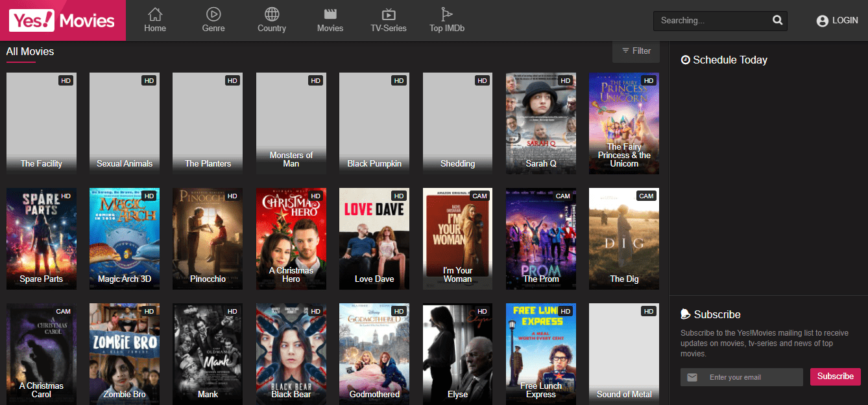Screen dimensions: 868x405
Task: Click the CAM badge on The Dig
Action: [646, 196]
